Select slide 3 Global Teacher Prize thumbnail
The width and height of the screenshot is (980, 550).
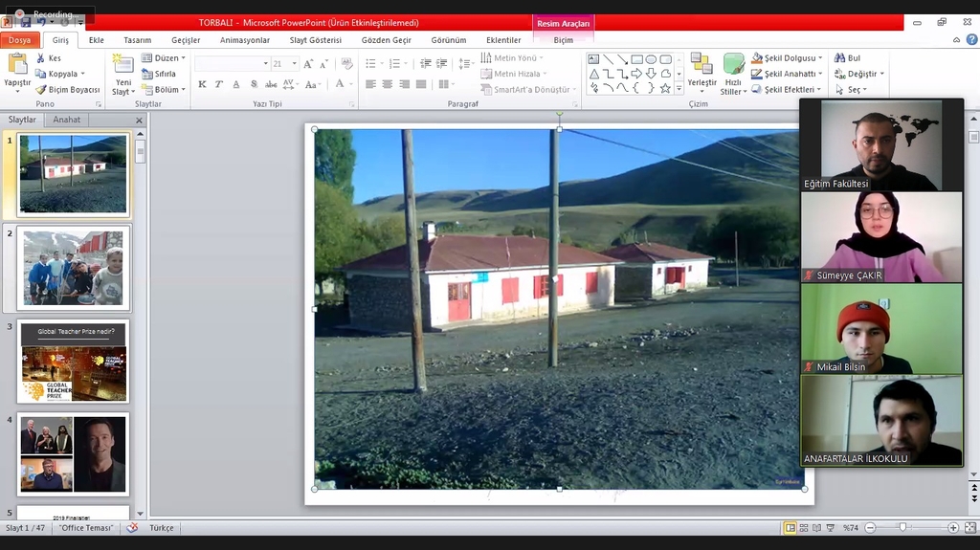73,362
